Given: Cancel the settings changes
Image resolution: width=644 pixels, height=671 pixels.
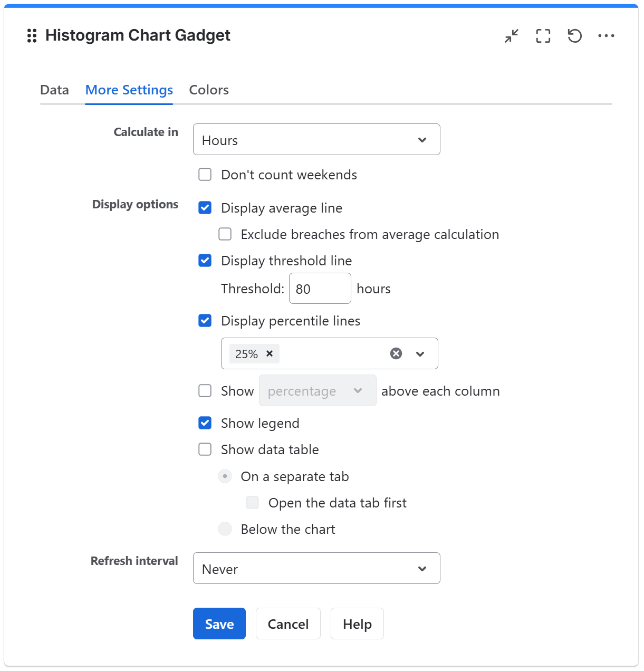Looking at the screenshot, I should (x=288, y=624).
